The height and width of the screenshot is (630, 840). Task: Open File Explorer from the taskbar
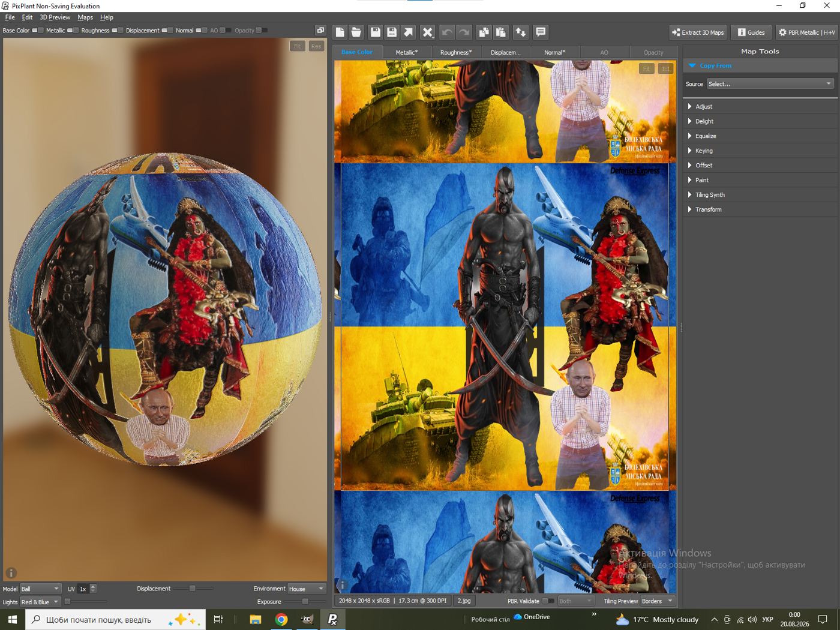pos(256,619)
